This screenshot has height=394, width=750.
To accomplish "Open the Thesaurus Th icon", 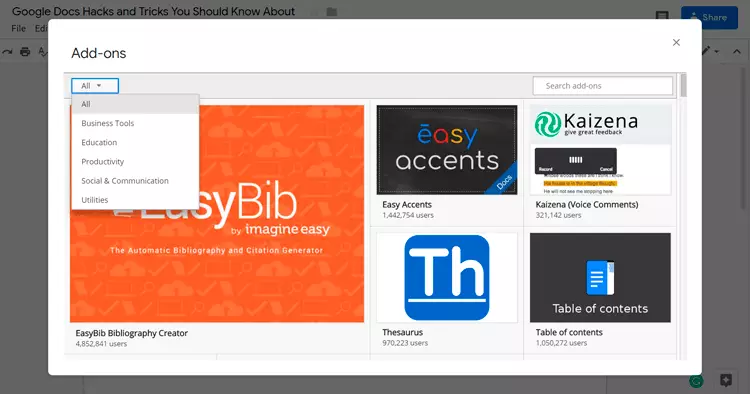I will point(447,277).
